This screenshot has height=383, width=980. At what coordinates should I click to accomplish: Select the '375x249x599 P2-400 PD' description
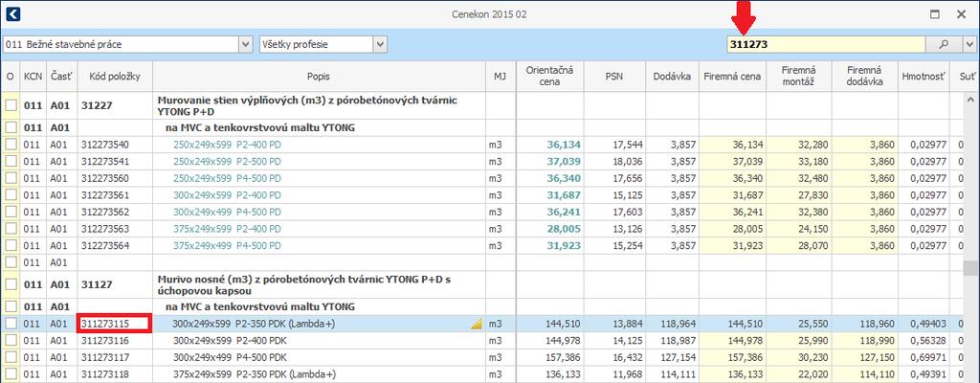(x=227, y=229)
